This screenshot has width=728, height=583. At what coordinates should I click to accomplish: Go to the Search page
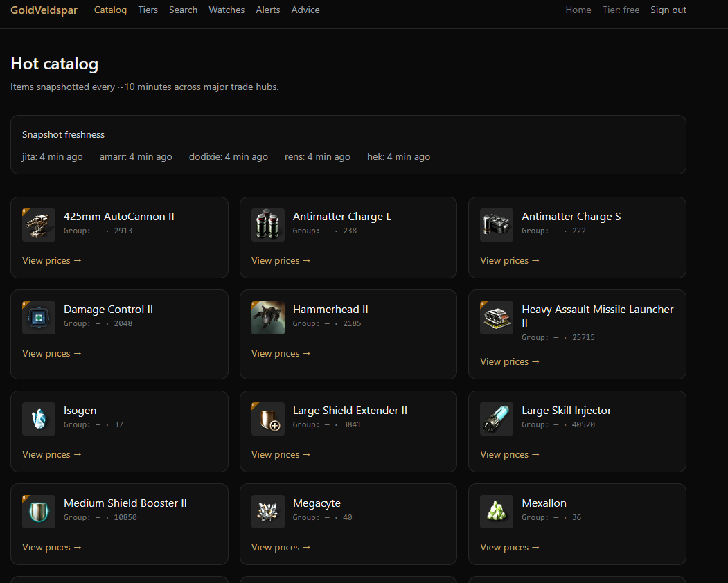183,10
